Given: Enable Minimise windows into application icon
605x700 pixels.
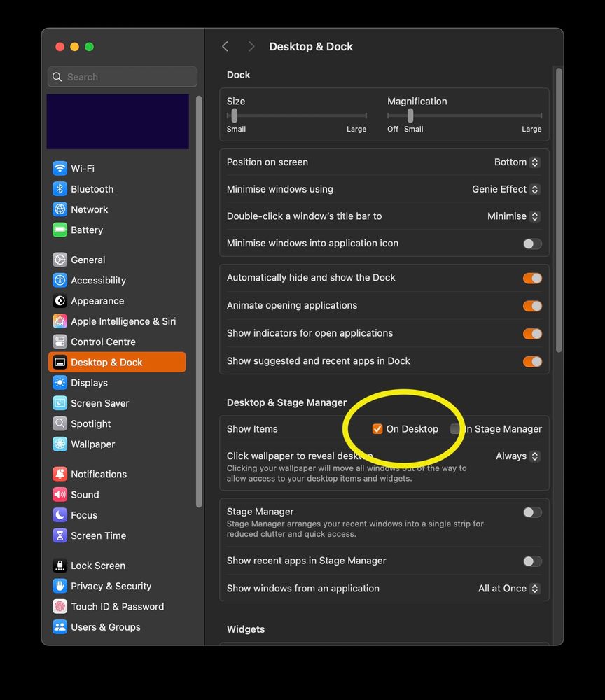Looking at the screenshot, I should (x=531, y=244).
